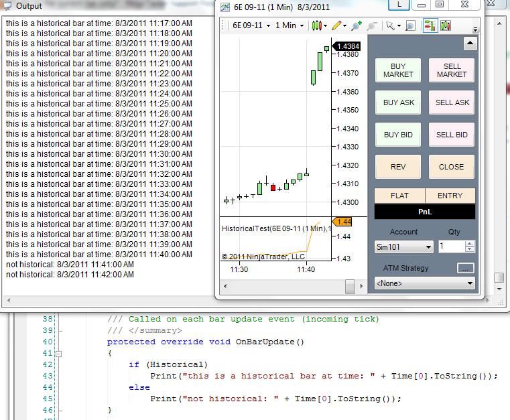Open the 1 Min interval dropdown
Screen dimensions: 510x420
(290, 25)
